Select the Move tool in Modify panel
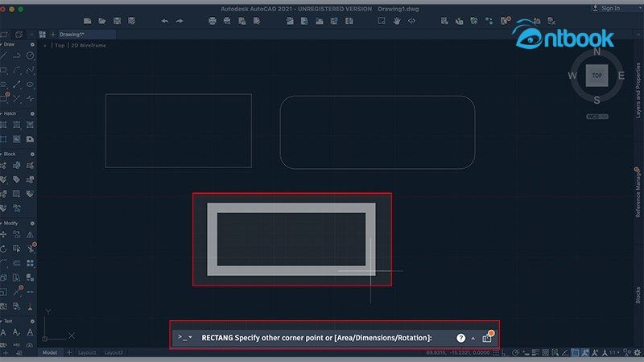The height and width of the screenshot is (362, 644). point(4,234)
